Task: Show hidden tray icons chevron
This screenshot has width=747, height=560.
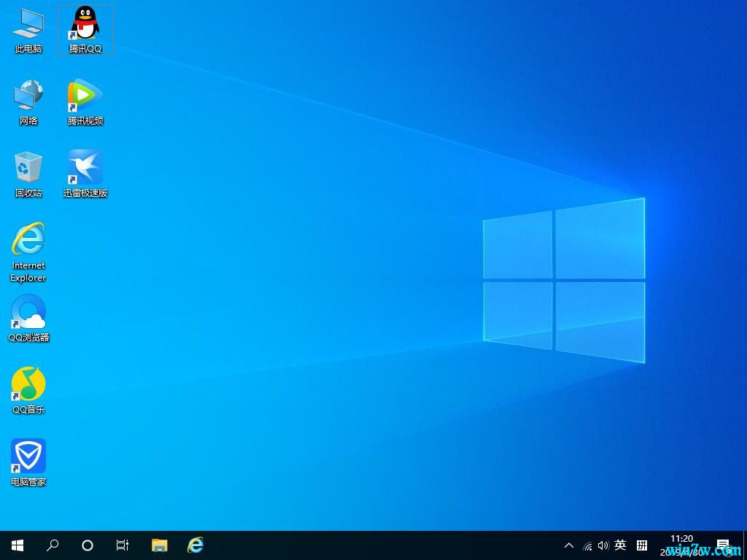Action: (x=569, y=545)
